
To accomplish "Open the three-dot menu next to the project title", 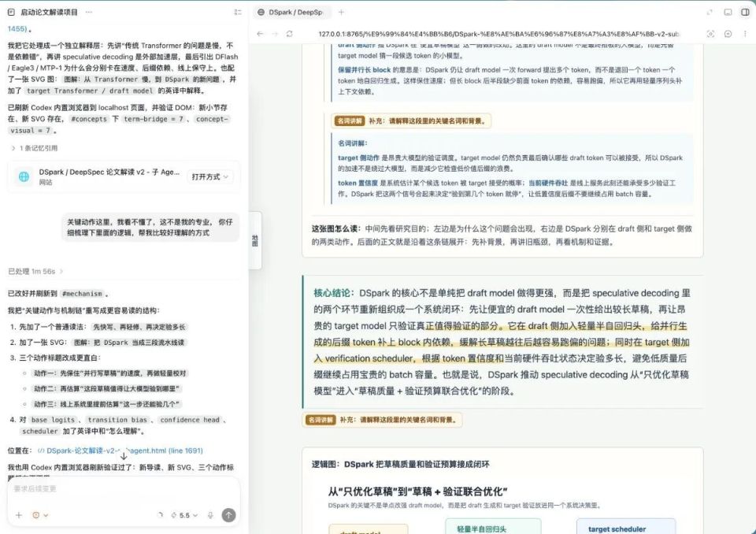I will pyautogui.click(x=88, y=12).
